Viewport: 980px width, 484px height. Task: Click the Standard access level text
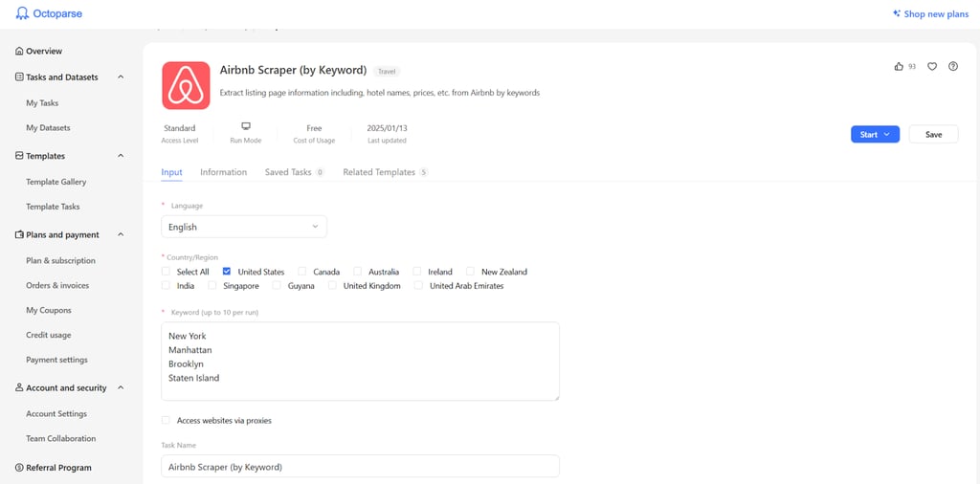(x=179, y=128)
